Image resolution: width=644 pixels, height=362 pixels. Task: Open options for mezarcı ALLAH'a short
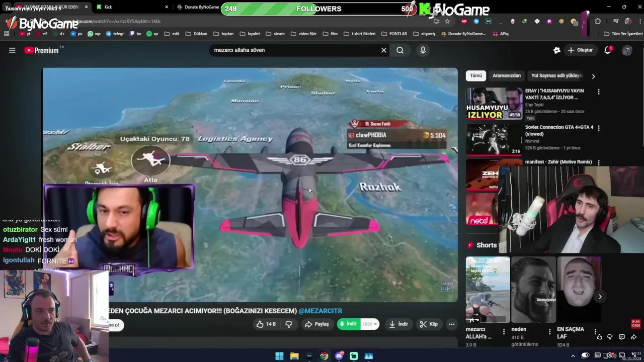coord(504,332)
